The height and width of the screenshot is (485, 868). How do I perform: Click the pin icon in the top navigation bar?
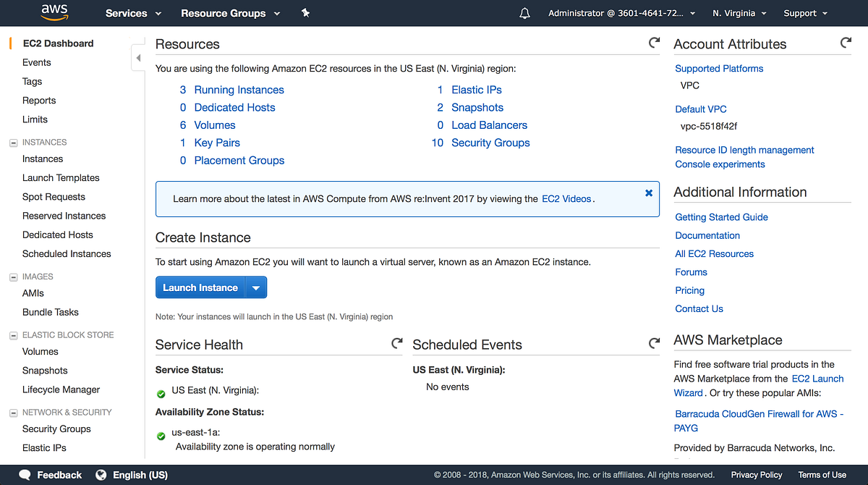(305, 13)
